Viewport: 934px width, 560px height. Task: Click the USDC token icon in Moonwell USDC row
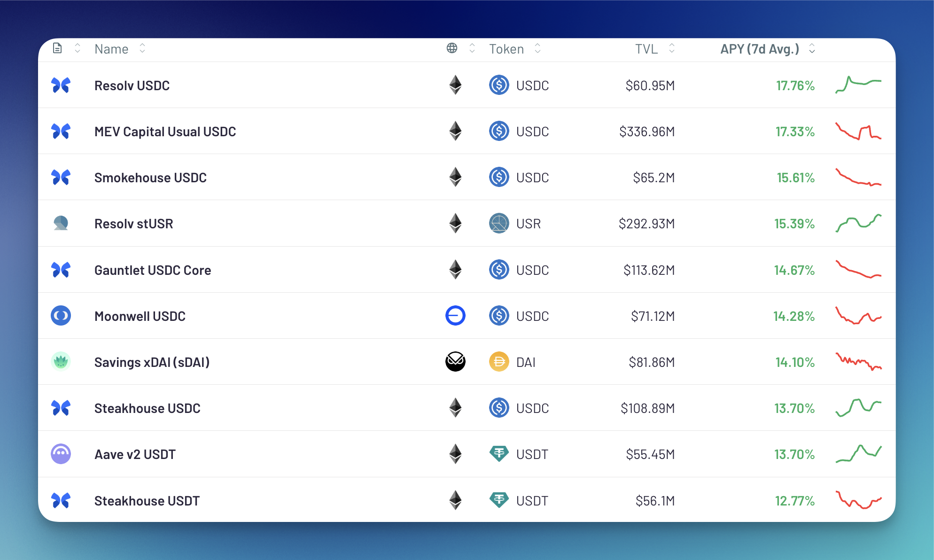coord(499,316)
